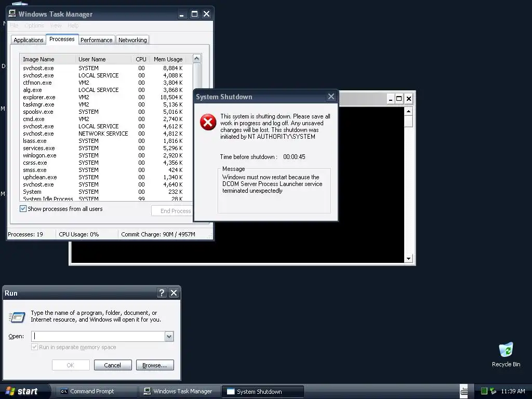
Task: Switch to the Performance tab
Action: tap(96, 40)
